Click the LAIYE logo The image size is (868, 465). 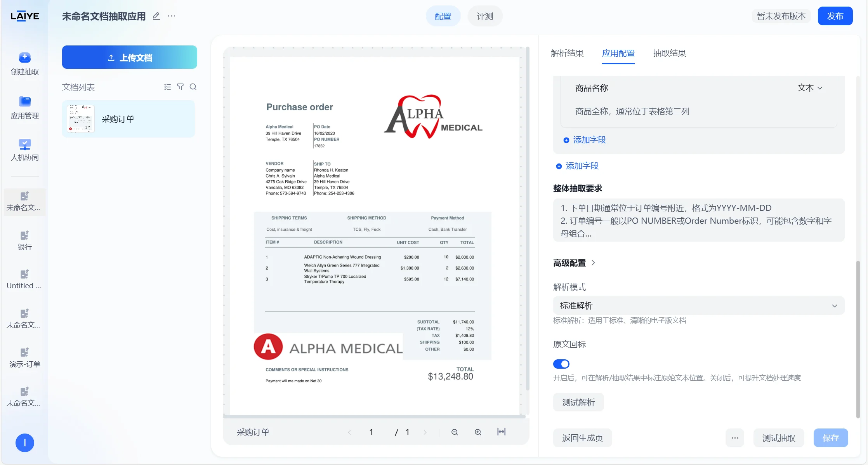pos(24,16)
